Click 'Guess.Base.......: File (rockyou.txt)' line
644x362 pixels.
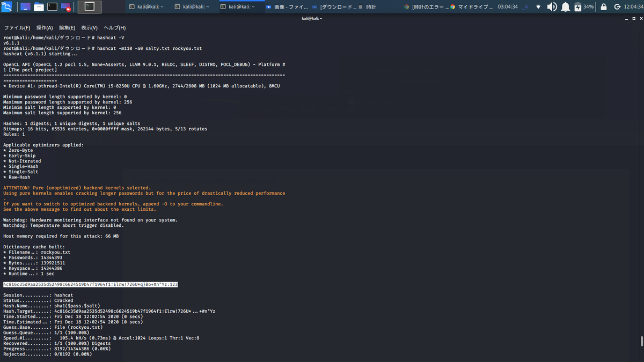53,327
